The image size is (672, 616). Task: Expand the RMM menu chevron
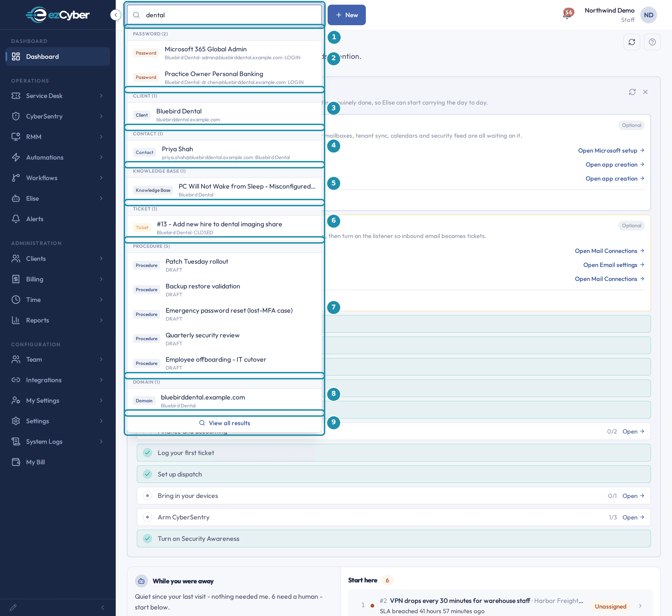pos(101,137)
